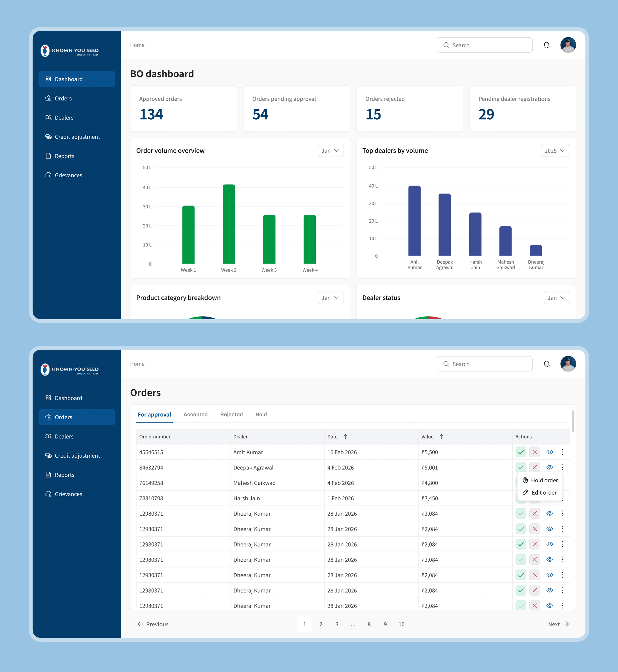Expand Dealer status Jan dropdown
The height and width of the screenshot is (672, 618).
point(556,297)
